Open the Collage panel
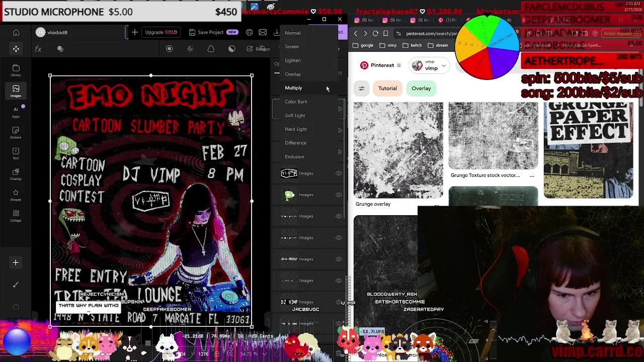Viewport: 644px width, 362px height. coord(16,216)
